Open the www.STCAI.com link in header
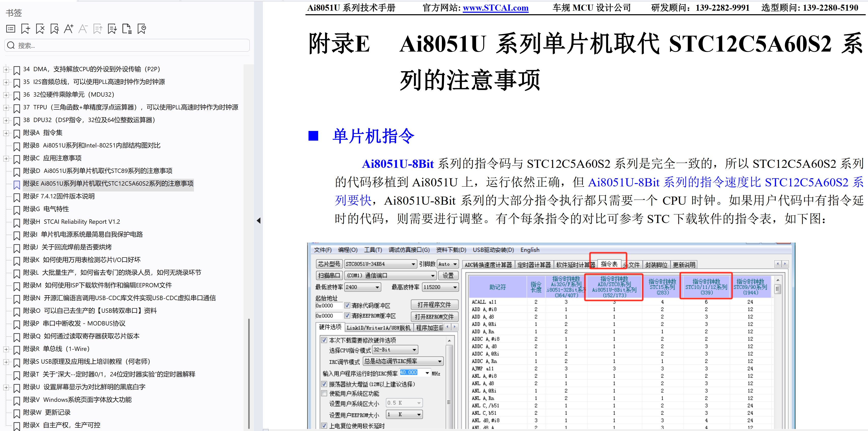 [495, 8]
